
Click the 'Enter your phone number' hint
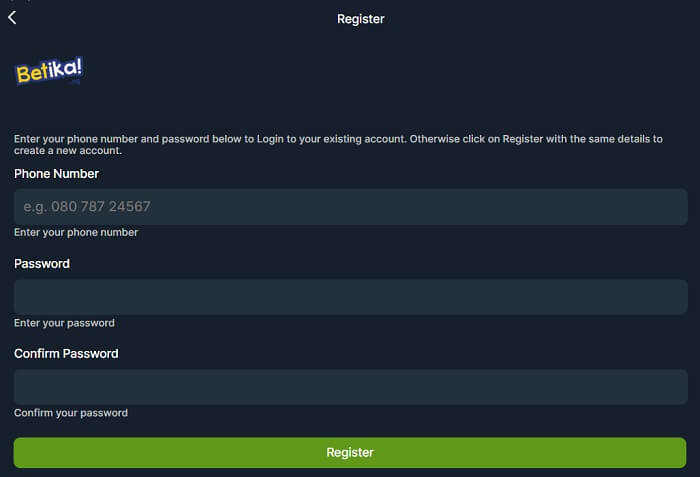(x=76, y=232)
